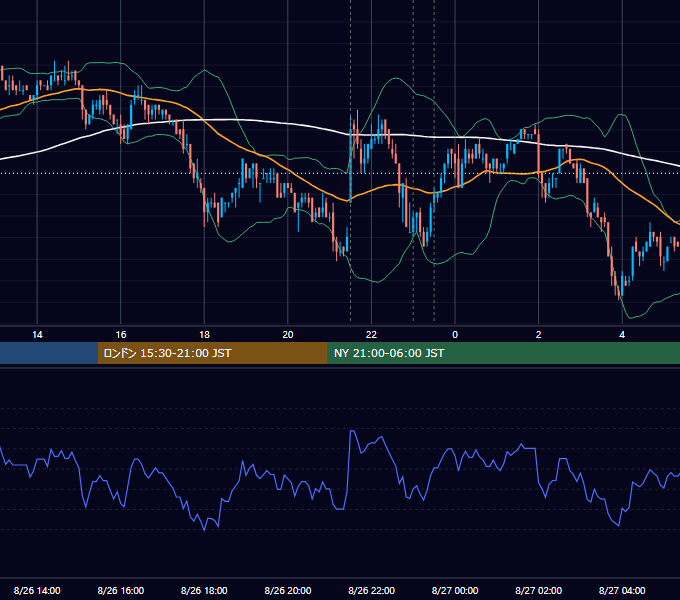Click the 20 hour label on price chart axis
The image size is (680, 600).
coord(288,335)
